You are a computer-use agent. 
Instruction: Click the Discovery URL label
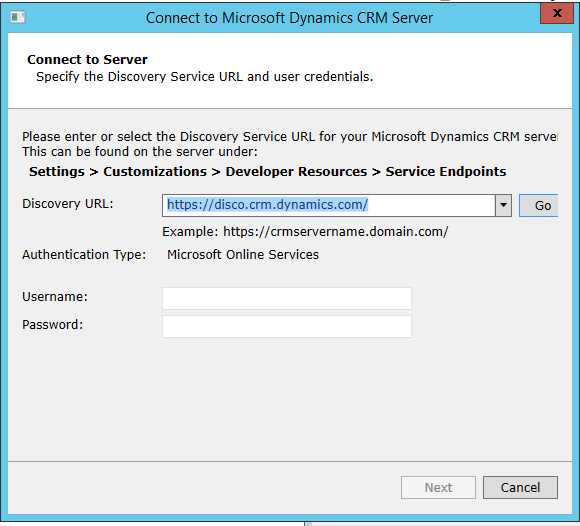click(68, 204)
